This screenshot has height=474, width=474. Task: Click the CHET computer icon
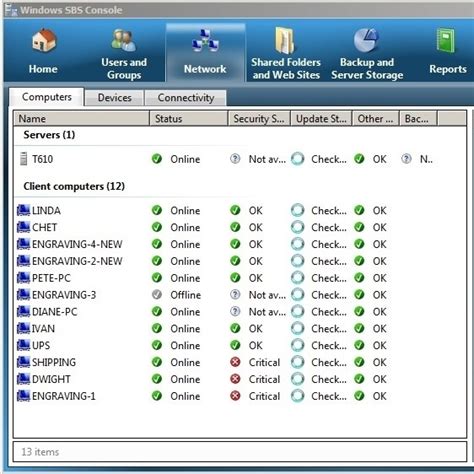[23, 227]
